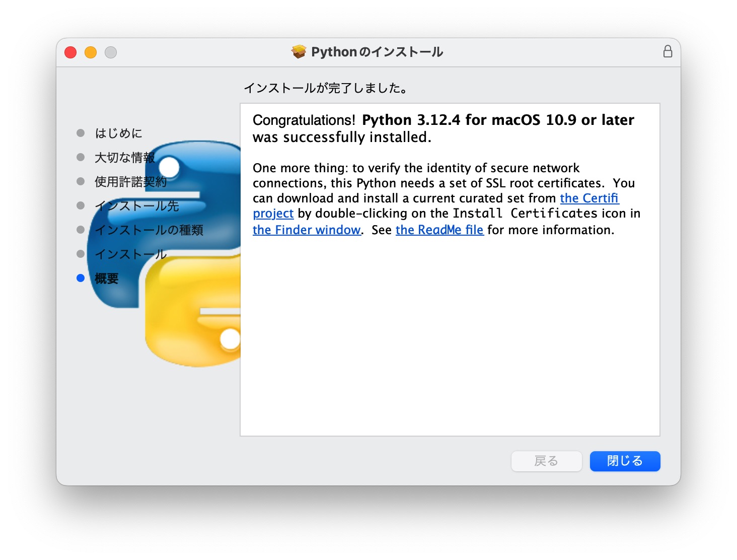
Task: Follow the ReadMe file link
Action: tap(439, 230)
